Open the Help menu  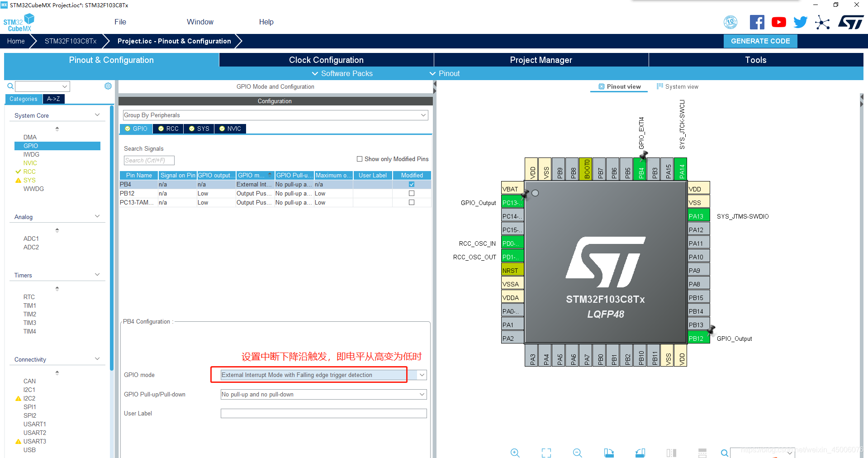click(266, 22)
